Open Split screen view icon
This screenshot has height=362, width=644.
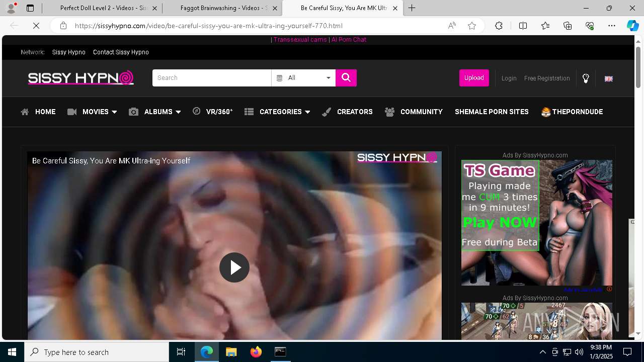click(x=523, y=26)
